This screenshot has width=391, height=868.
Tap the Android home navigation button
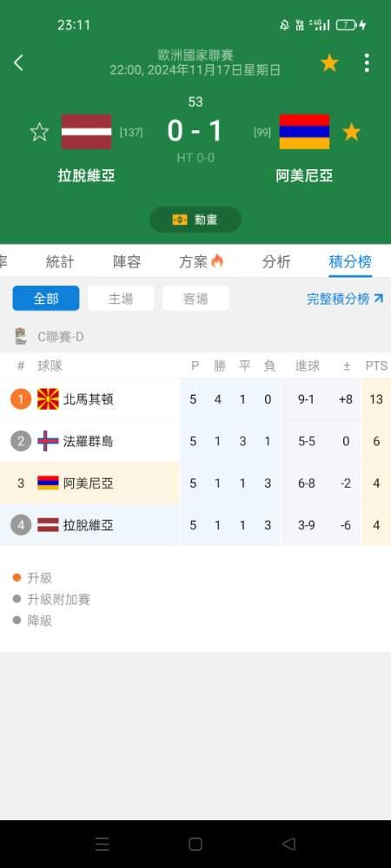click(x=195, y=844)
